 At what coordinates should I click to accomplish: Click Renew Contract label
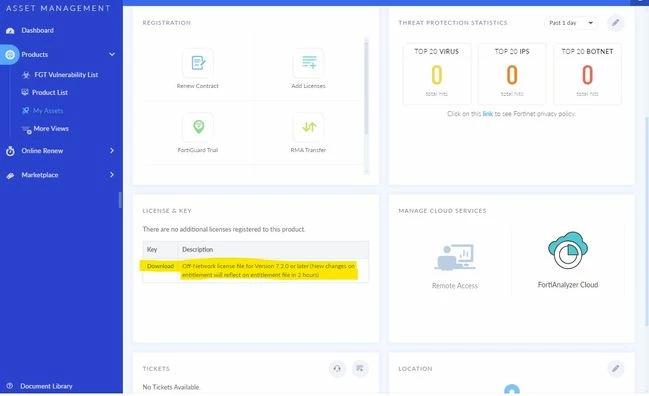[197, 86]
